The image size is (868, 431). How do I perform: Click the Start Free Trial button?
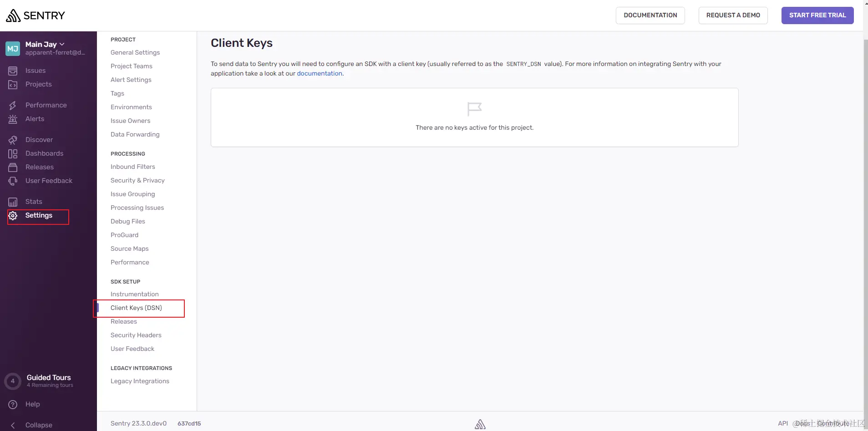(817, 15)
